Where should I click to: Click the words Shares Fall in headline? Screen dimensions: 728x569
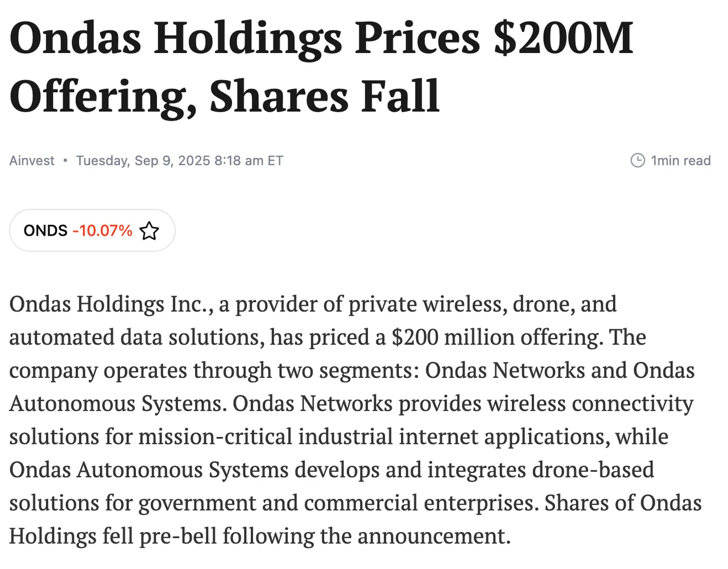pos(325,96)
